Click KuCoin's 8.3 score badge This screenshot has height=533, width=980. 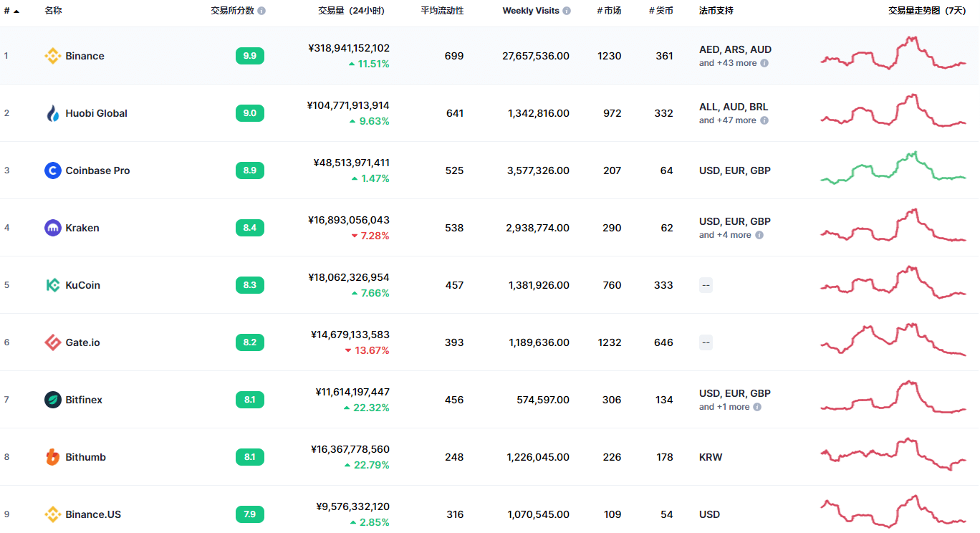pyautogui.click(x=250, y=285)
